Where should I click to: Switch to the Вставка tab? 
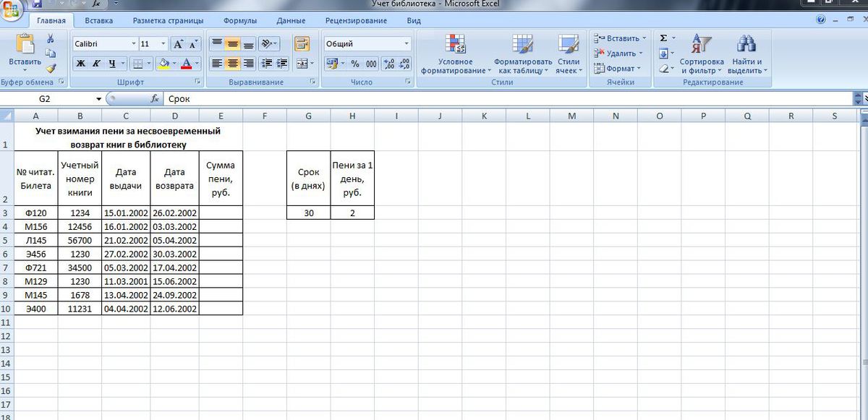click(x=98, y=21)
